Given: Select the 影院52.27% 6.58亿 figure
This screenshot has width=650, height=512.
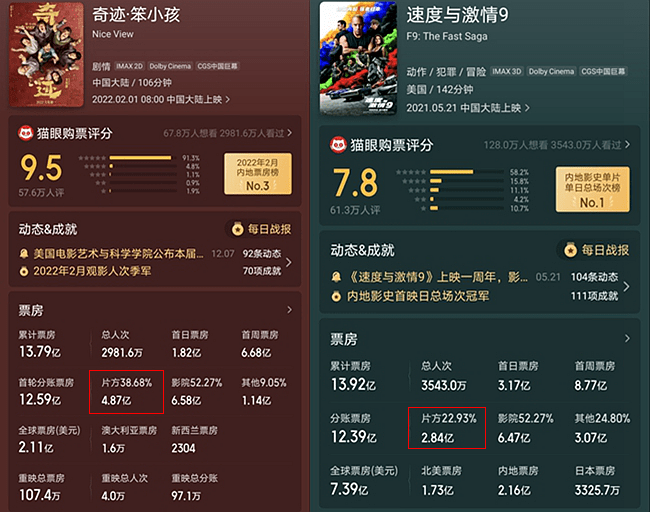Looking at the screenshot, I should 196,392.
